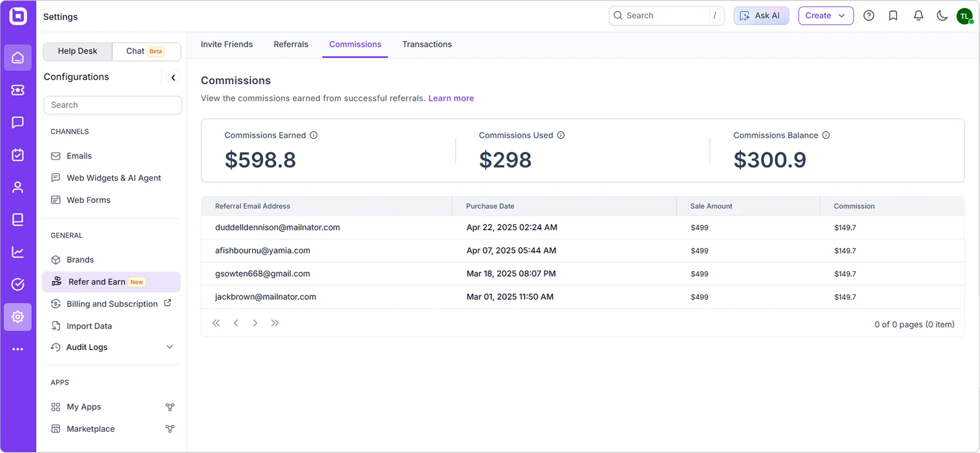The height and width of the screenshot is (453, 980).
Task: Switch to the Referrals tab
Action: tap(291, 44)
